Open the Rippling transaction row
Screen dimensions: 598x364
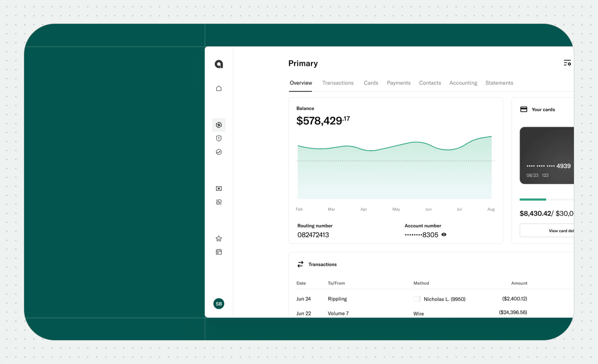(337, 299)
